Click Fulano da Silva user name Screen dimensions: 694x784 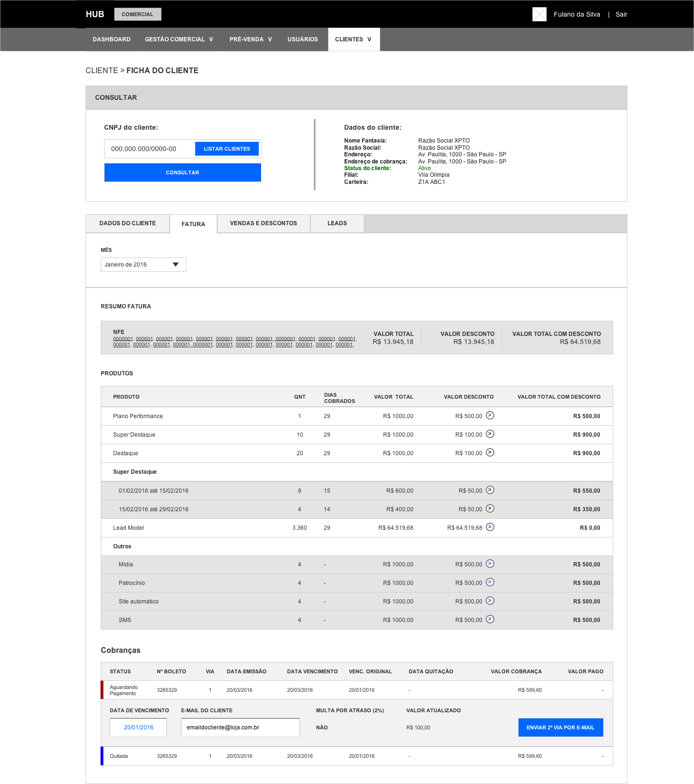click(x=577, y=14)
